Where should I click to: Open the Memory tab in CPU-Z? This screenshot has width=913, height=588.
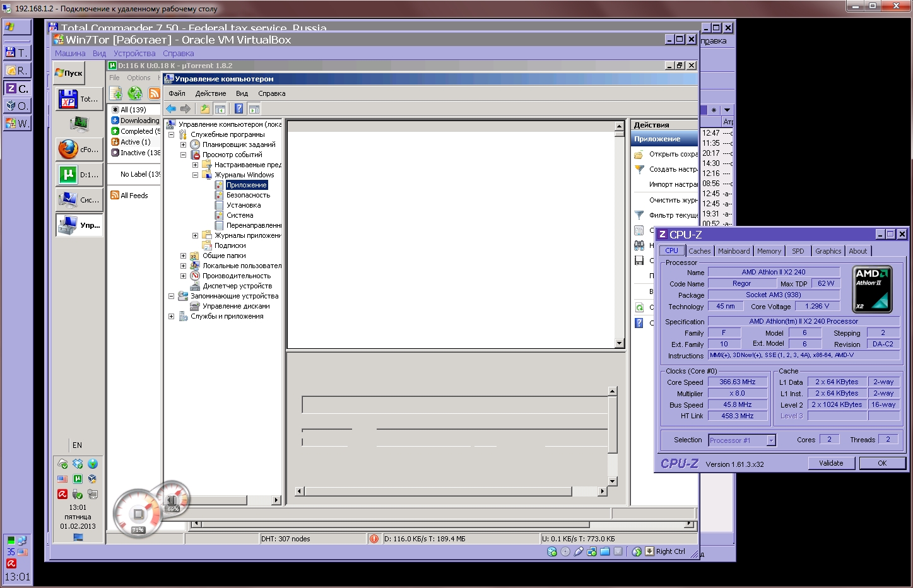(x=769, y=251)
